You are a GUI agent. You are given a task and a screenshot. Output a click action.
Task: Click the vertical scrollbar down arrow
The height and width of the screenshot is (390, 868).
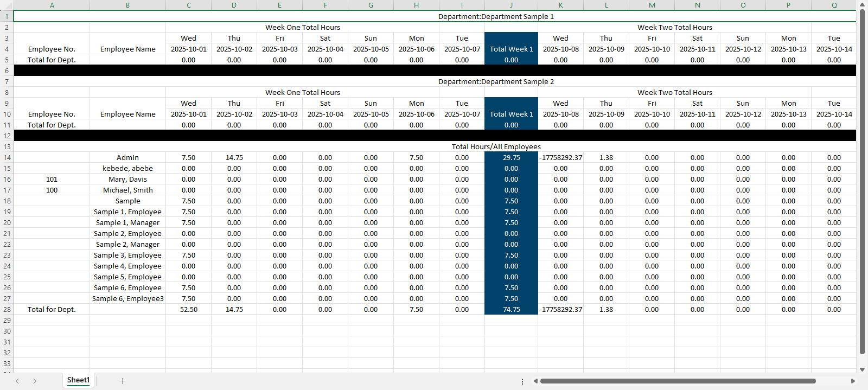pos(862,369)
